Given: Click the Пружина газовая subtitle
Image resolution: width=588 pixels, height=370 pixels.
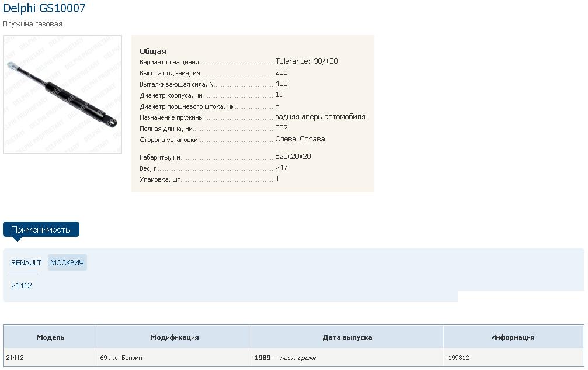Looking at the screenshot, I should coord(32,23).
